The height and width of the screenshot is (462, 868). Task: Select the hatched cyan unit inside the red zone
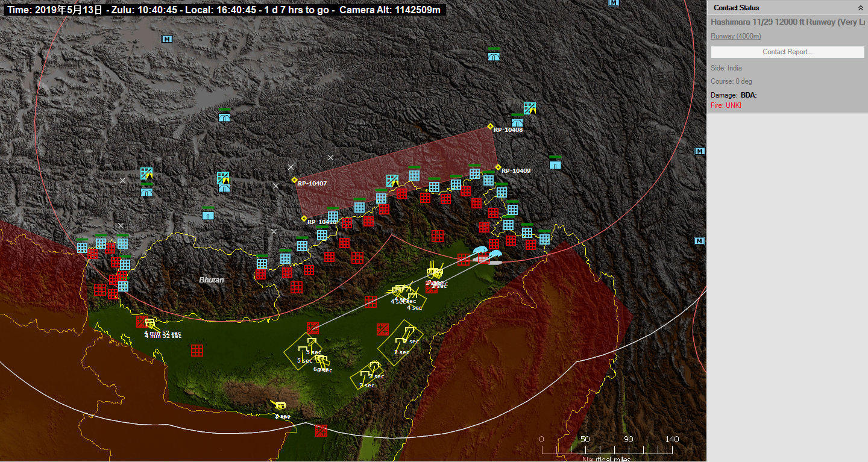(x=392, y=180)
